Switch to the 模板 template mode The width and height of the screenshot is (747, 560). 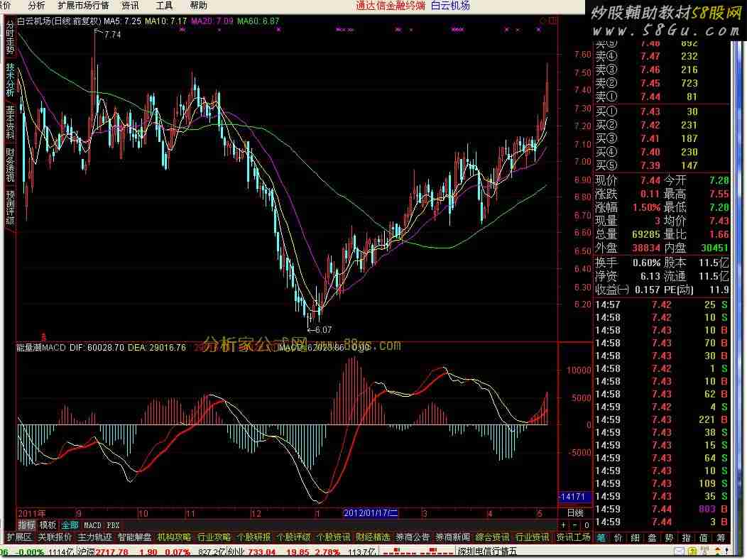[48, 525]
